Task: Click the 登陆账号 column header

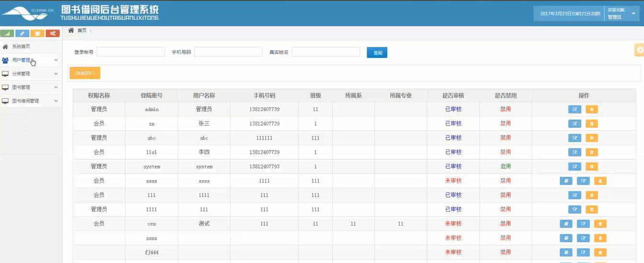Action: (x=151, y=95)
